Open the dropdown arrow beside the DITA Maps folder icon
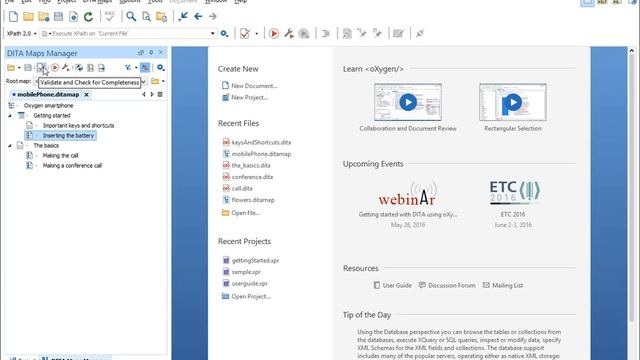 19,68
